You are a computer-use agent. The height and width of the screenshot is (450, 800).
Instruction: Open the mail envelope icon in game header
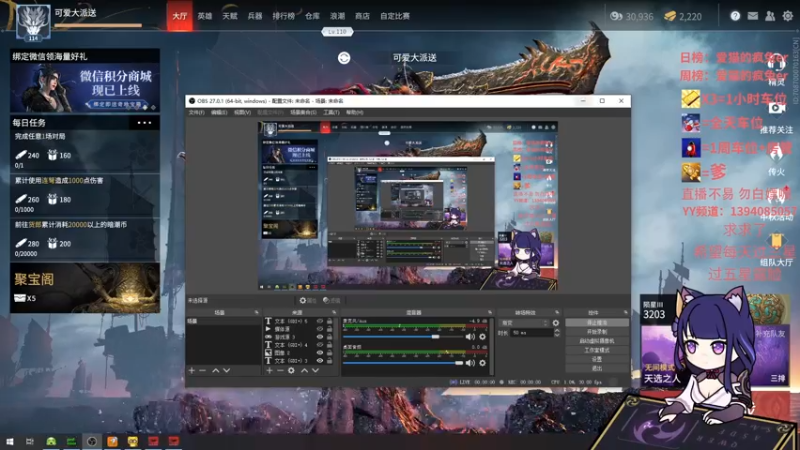point(753,16)
